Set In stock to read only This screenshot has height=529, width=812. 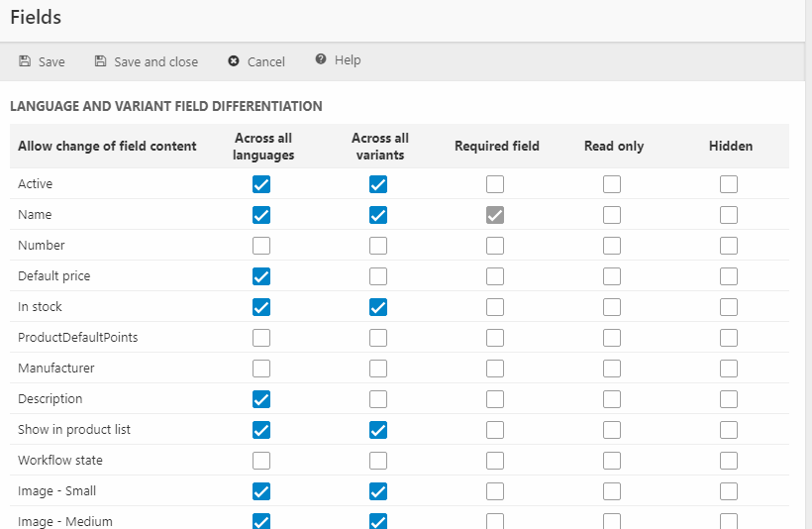(612, 307)
